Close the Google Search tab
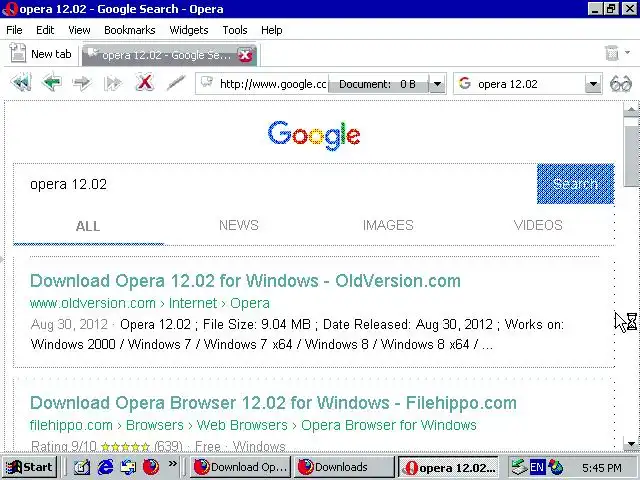Viewport: 640px width, 480px height. point(245,55)
